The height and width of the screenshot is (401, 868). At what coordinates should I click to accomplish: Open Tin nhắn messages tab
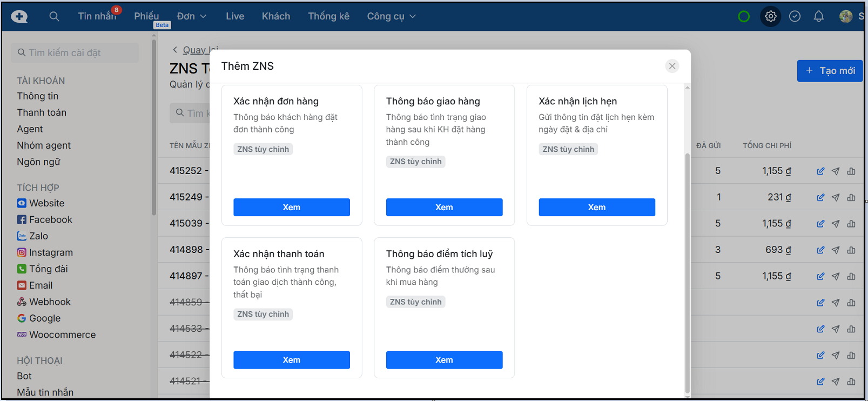(x=97, y=16)
